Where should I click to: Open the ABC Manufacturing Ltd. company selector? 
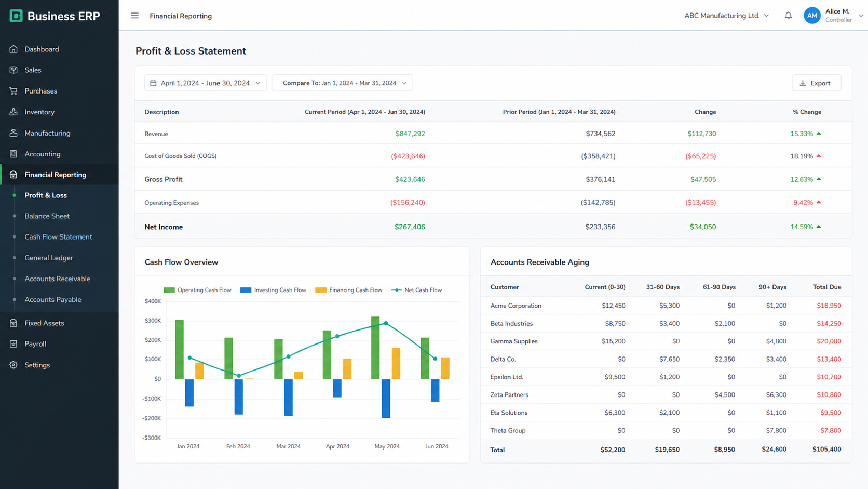[x=726, y=16]
